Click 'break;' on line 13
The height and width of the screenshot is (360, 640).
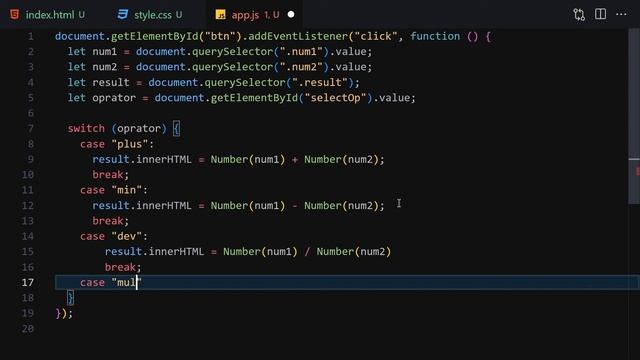(x=110, y=221)
